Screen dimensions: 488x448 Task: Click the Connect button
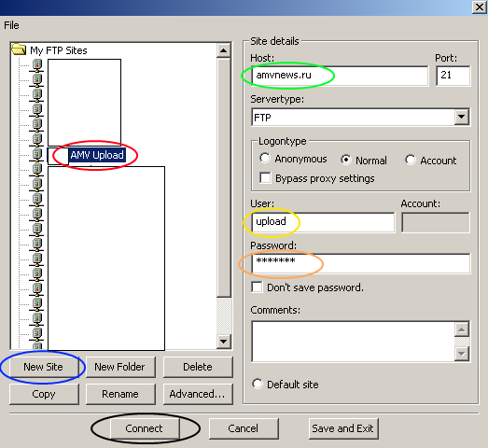144,428
